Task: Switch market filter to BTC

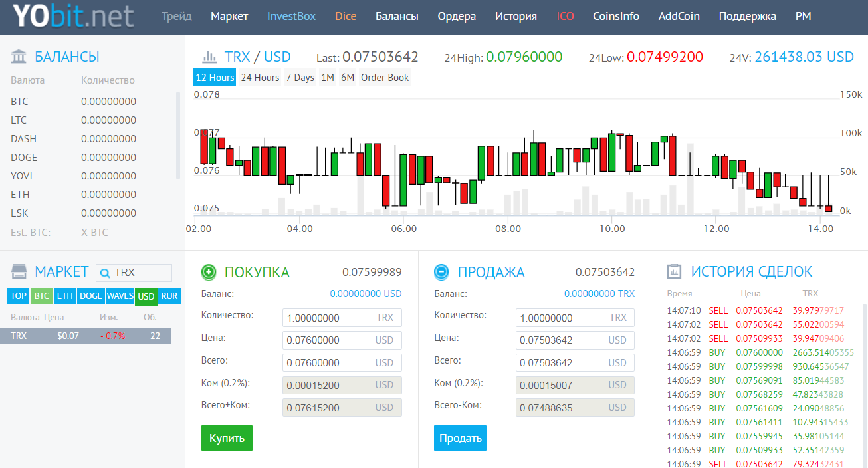Action: point(41,296)
